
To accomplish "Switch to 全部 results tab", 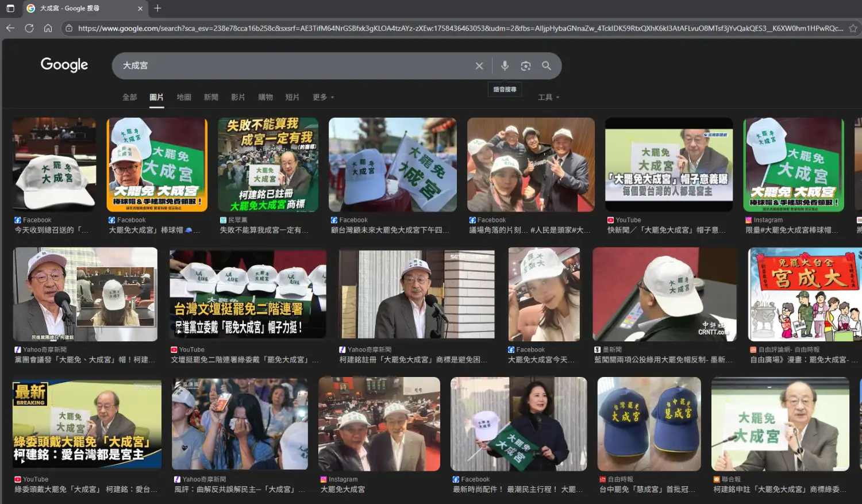I will tap(130, 97).
